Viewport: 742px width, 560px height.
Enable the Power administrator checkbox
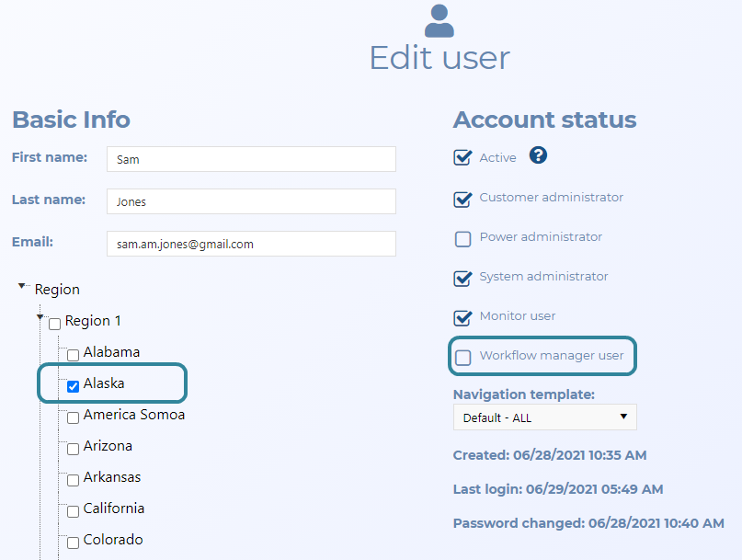point(463,239)
